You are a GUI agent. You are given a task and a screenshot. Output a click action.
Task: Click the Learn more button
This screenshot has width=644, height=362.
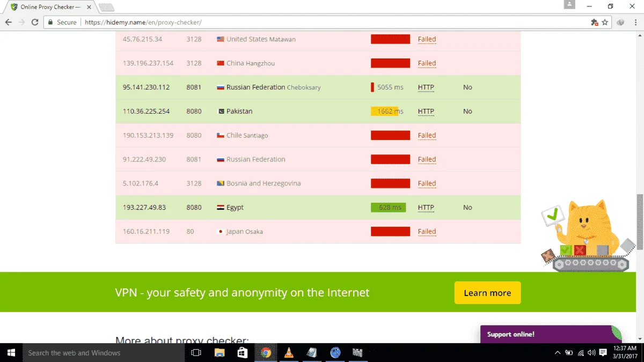(x=487, y=293)
